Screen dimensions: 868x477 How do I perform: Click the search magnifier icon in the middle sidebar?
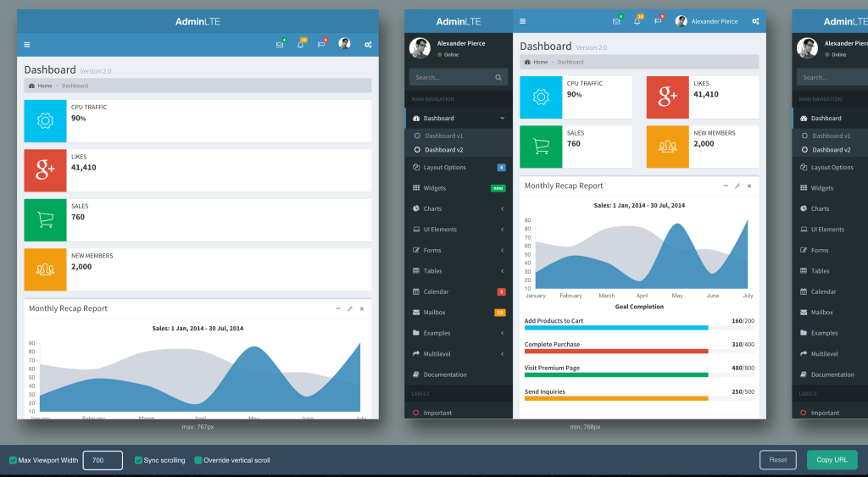[498, 77]
